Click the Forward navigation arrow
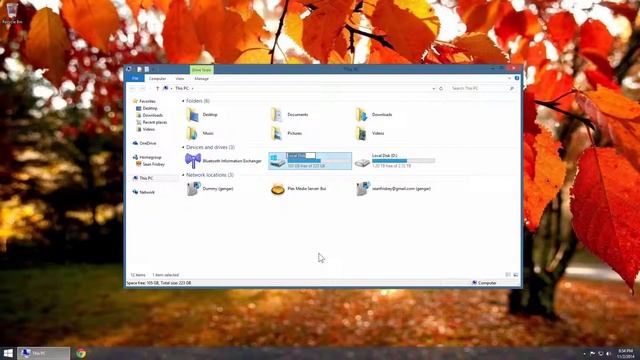The image size is (640, 360). (x=142, y=88)
